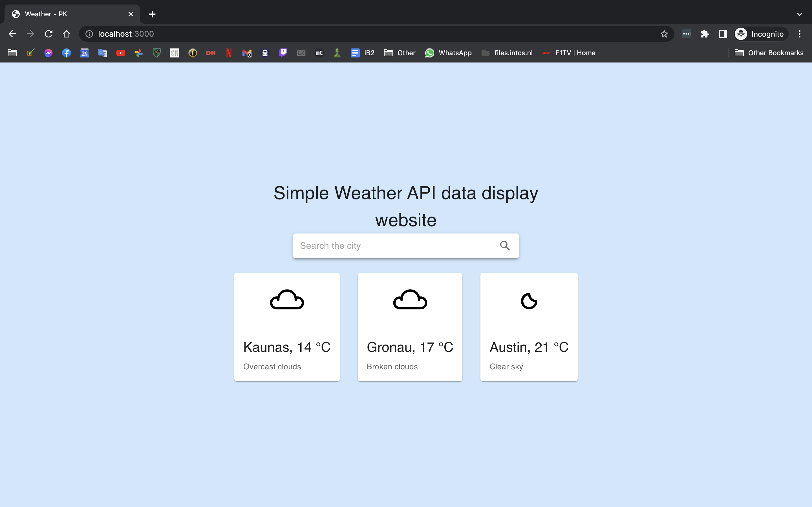
Task: Click the overcast clouds icon on Kaunas card
Action: [x=286, y=300]
